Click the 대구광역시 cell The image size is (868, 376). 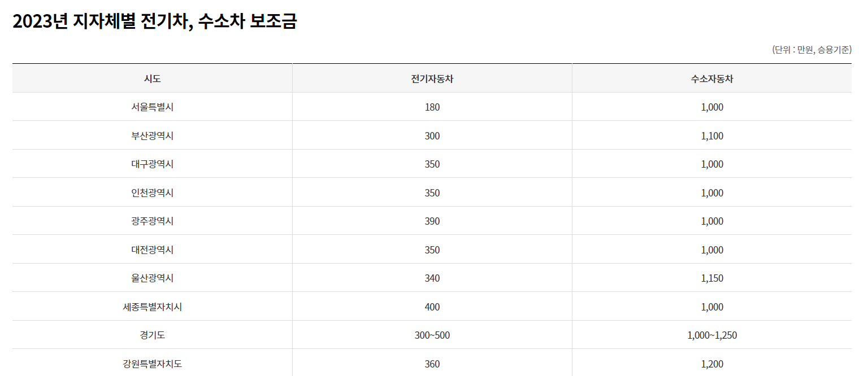pos(153,164)
